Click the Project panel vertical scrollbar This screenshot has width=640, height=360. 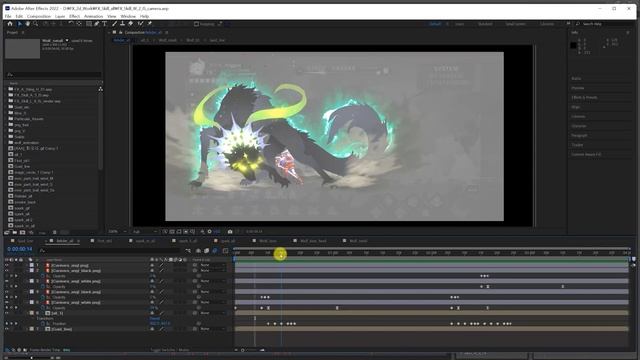100,131
